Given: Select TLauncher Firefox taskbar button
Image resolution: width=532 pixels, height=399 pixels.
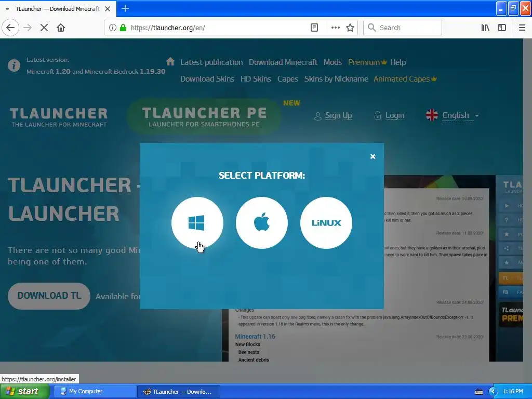Looking at the screenshot, I should 179,392.
